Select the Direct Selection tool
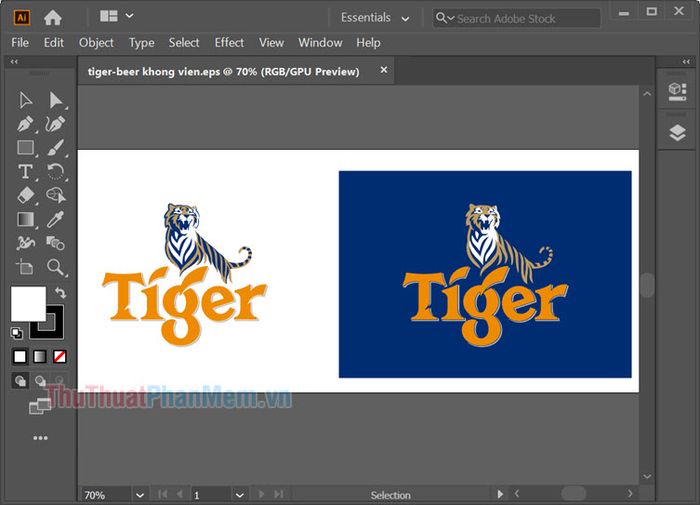 pyautogui.click(x=55, y=100)
